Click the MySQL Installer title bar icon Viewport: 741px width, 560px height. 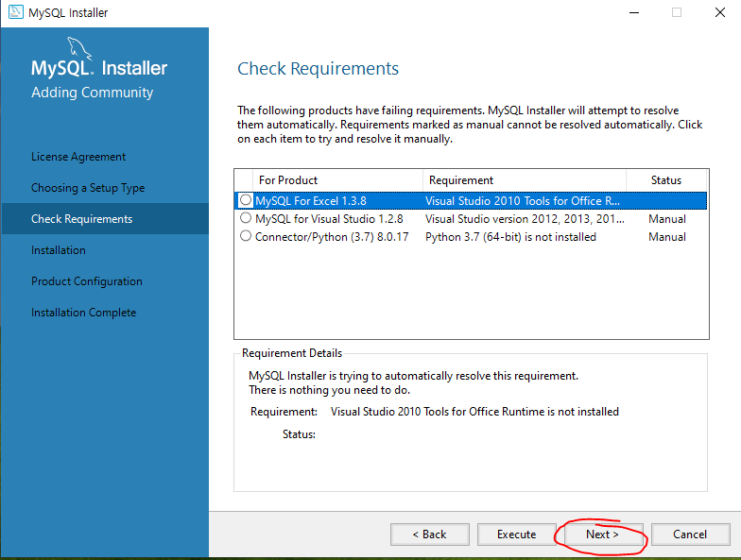(x=15, y=11)
